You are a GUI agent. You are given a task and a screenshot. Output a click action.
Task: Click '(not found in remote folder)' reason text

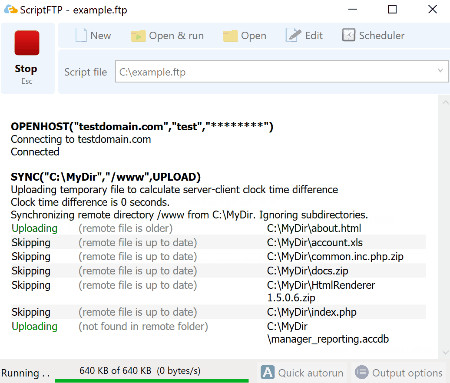tap(143, 326)
